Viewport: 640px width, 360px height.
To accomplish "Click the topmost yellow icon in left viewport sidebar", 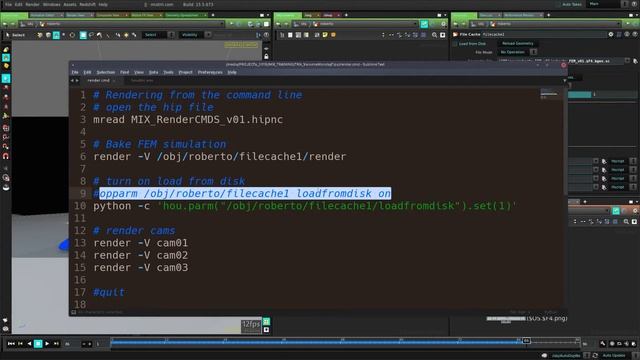I will click(x=6, y=49).
